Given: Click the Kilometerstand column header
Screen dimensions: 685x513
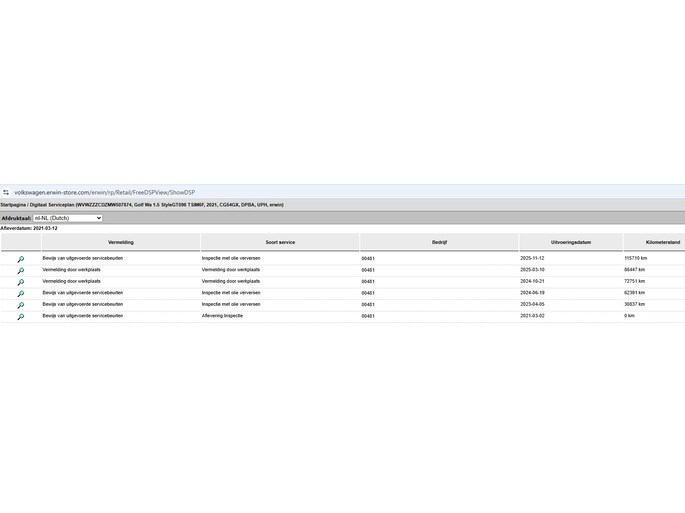Looking at the screenshot, I should (x=662, y=242).
